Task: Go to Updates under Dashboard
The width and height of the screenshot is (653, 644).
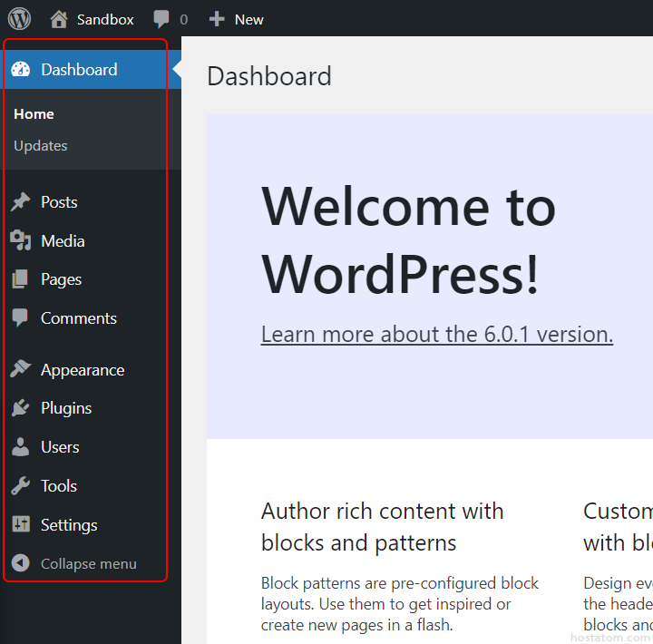Action: [41, 146]
